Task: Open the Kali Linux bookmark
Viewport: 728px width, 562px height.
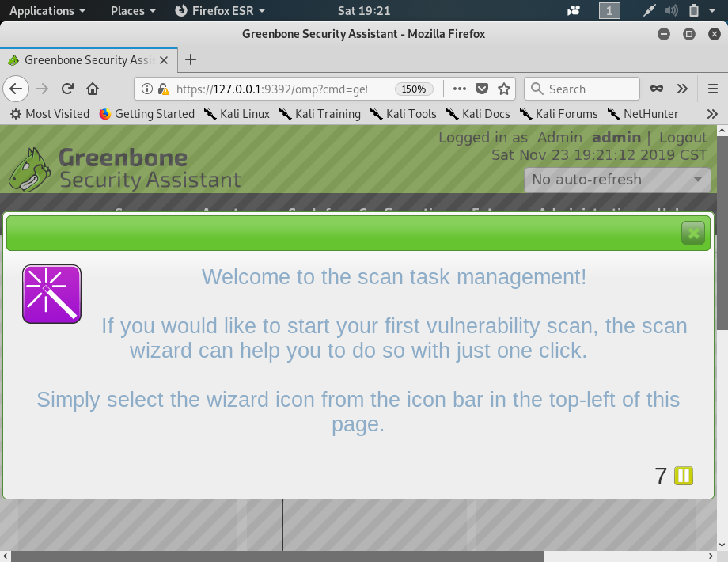Action: click(x=237, y=114)
